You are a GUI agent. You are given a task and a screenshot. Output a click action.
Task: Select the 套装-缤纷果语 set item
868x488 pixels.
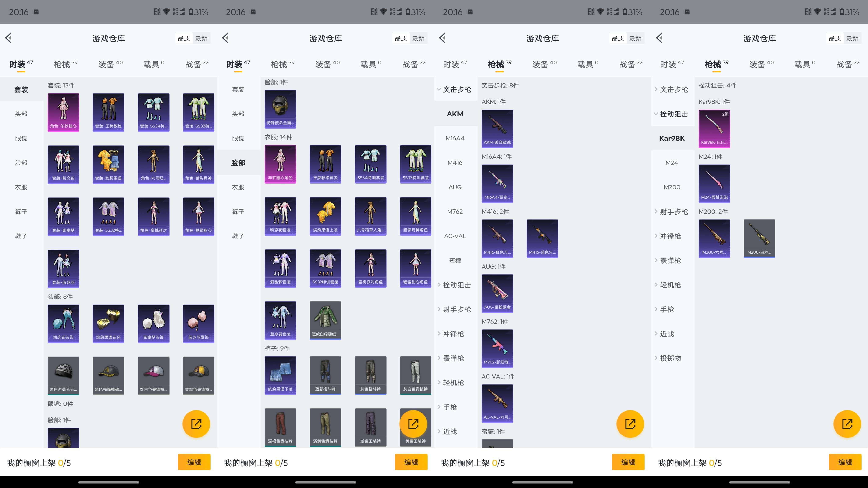pyautogui.click(x=108, y=165)
